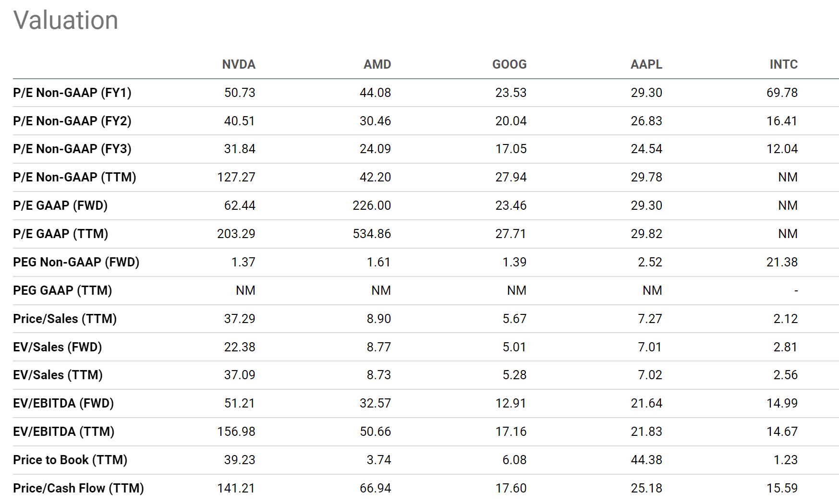839x504 pixels.
Task: Select the Price/Cash Flow (TTM) row label
Action: 78,488
